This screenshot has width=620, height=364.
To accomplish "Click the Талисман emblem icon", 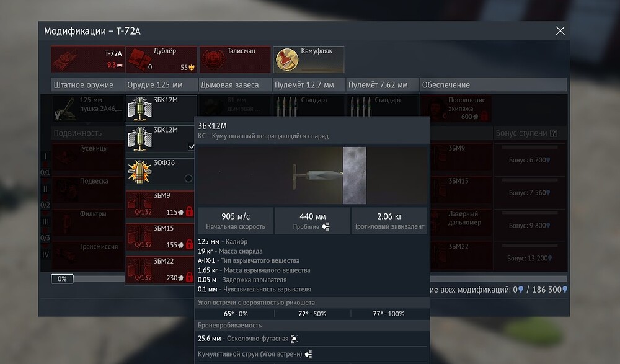I will point(213,60).
